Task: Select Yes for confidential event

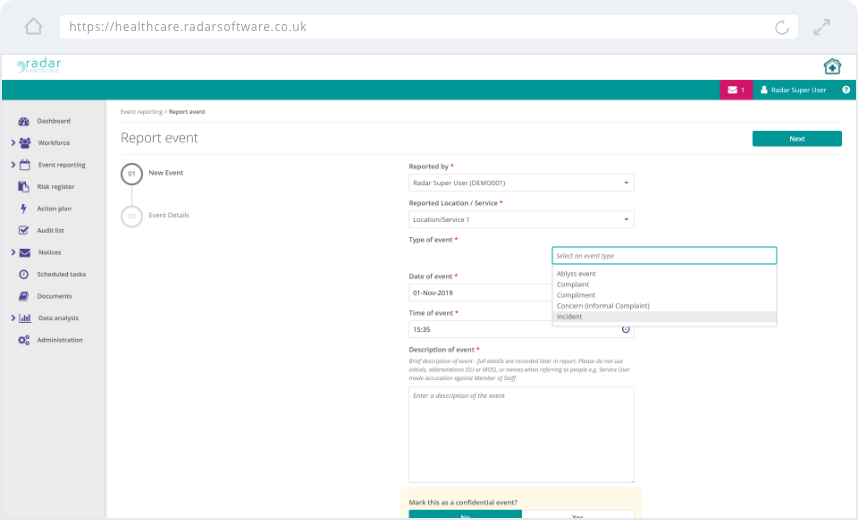Action: pos(578,515)
